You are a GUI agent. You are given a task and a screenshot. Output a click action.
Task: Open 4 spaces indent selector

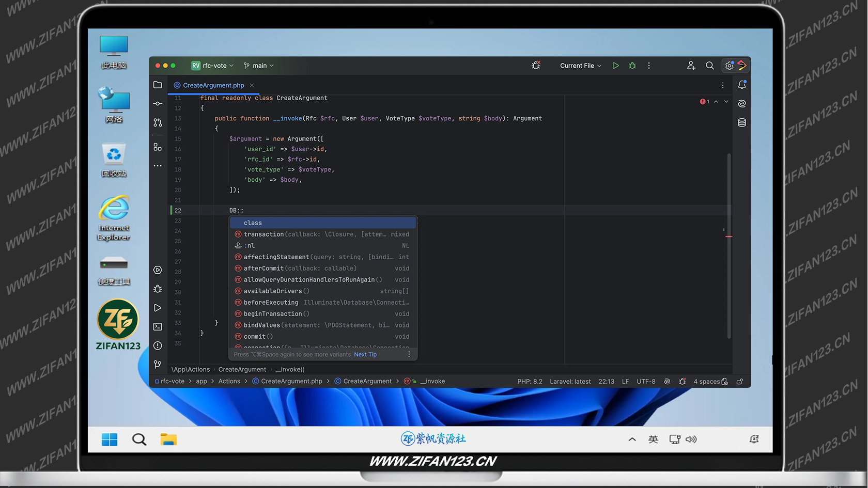tap(710, 382)
